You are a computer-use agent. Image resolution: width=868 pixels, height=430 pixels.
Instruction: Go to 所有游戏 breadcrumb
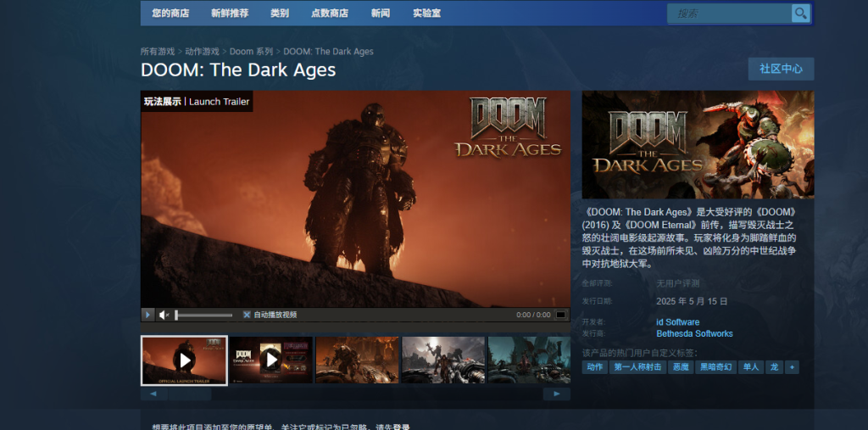tap(157, 52)
